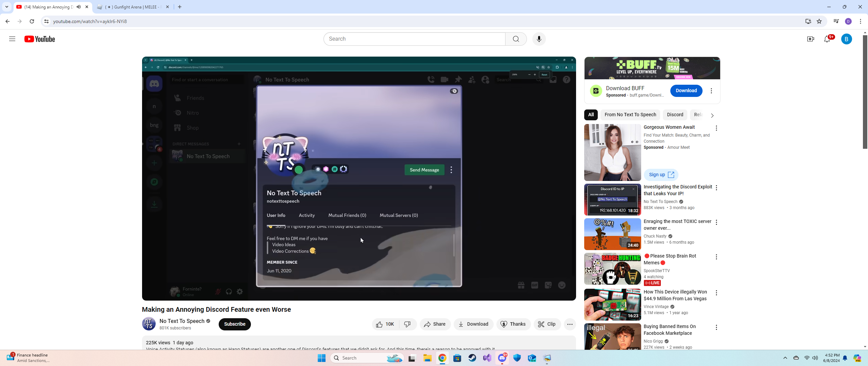The width and height of the screenshot is (868, 366).
Task: Open the How This Device illegally Won thumbnail
Action: coord(612,305)
